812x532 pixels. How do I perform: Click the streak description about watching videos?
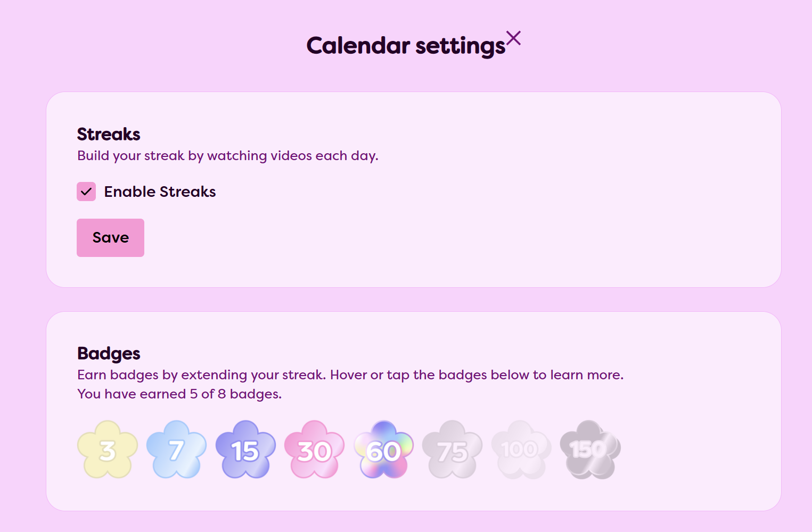(x=227, y=156)
